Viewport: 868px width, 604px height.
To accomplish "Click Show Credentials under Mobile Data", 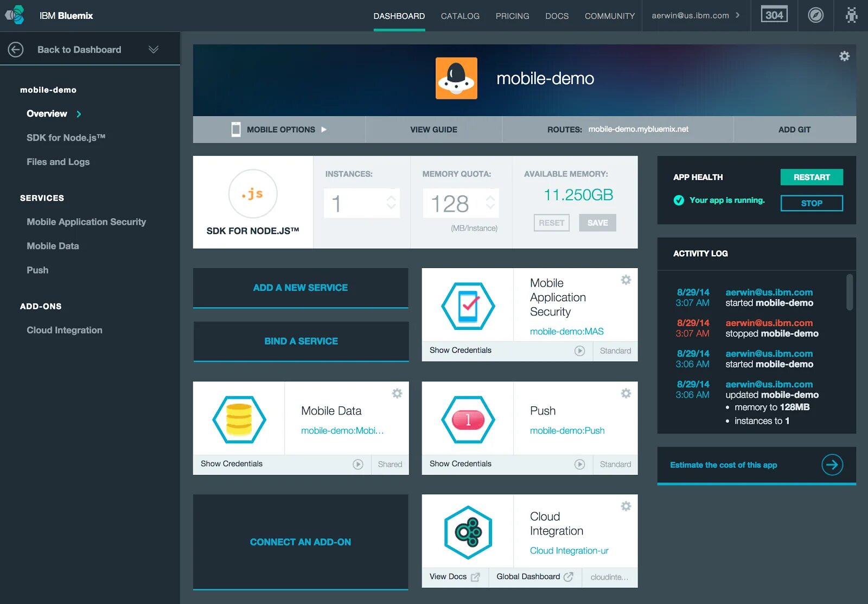I will click(x=232, y=464).
